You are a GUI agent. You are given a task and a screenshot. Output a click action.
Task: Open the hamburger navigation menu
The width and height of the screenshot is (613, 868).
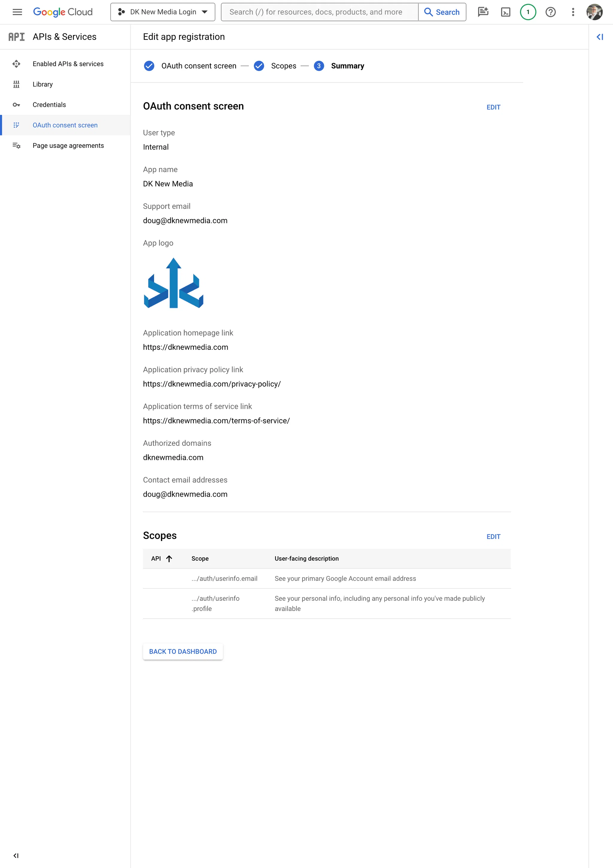(17, 12)
